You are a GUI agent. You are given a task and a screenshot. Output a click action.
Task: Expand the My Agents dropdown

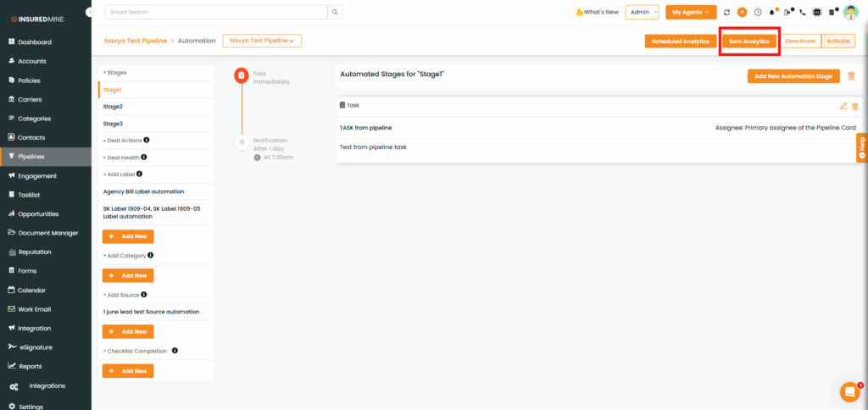point(691,13)
